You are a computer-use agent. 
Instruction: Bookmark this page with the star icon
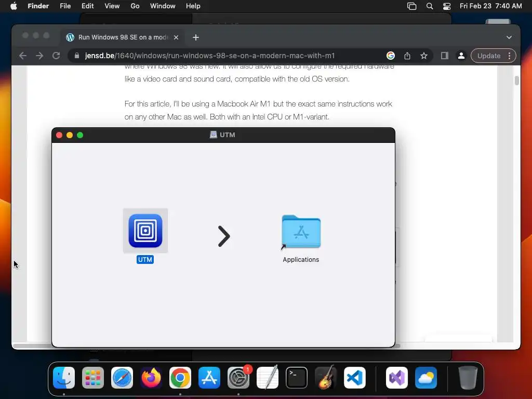pyautogui.click(x=424, y=56)
